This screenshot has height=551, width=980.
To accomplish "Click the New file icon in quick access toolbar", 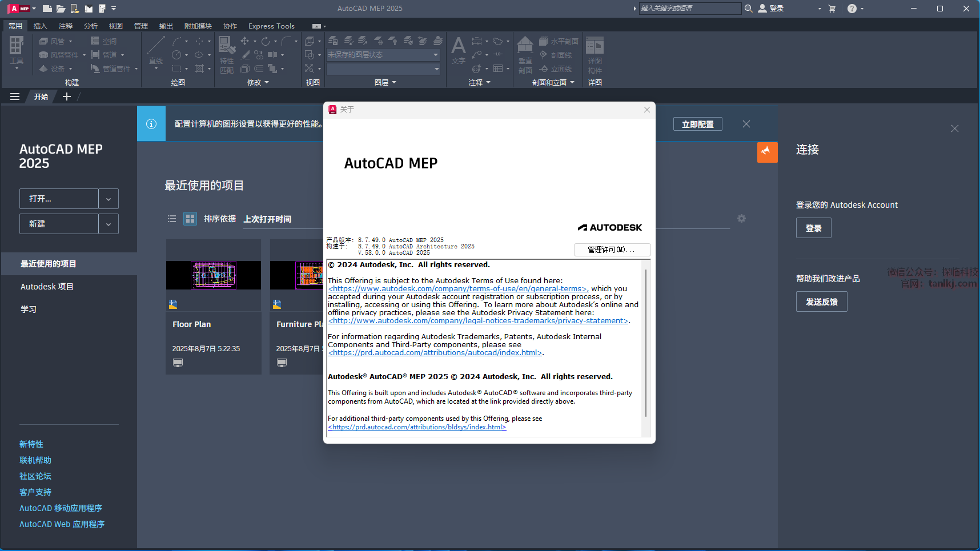I will (47, 9).
